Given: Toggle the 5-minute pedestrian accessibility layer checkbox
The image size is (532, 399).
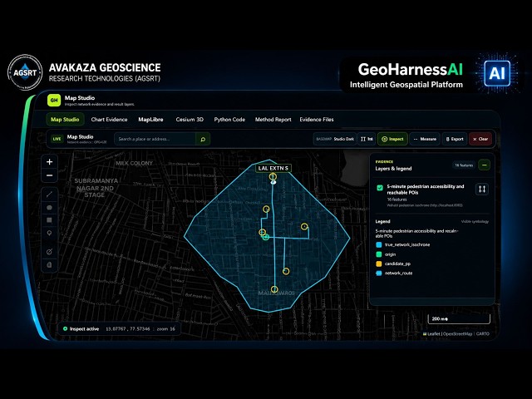Looking at the screenshot, I should 380,188.
